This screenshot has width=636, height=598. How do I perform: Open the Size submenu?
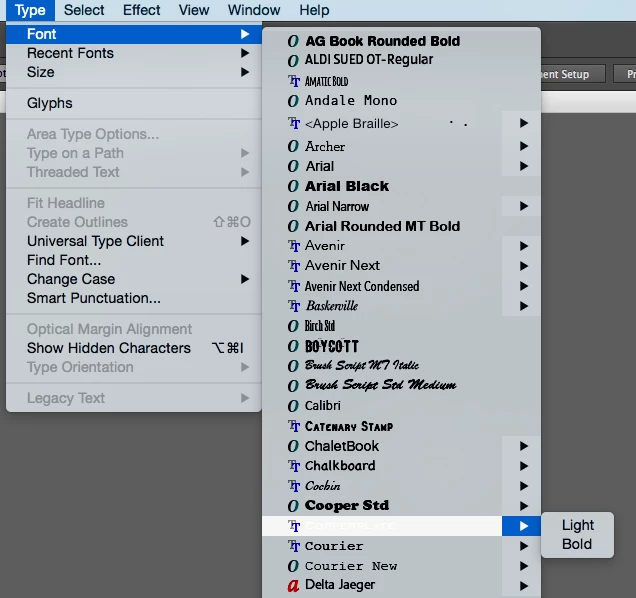click(x=134, y=72)
